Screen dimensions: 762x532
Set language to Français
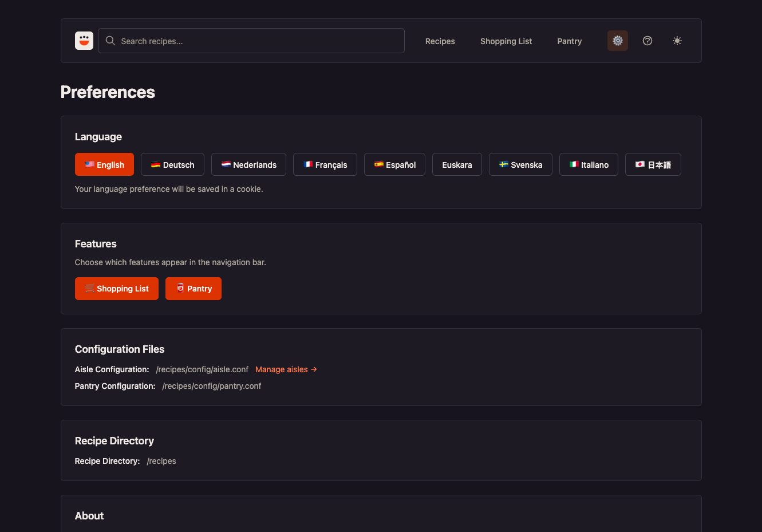[x=325, y=164]
